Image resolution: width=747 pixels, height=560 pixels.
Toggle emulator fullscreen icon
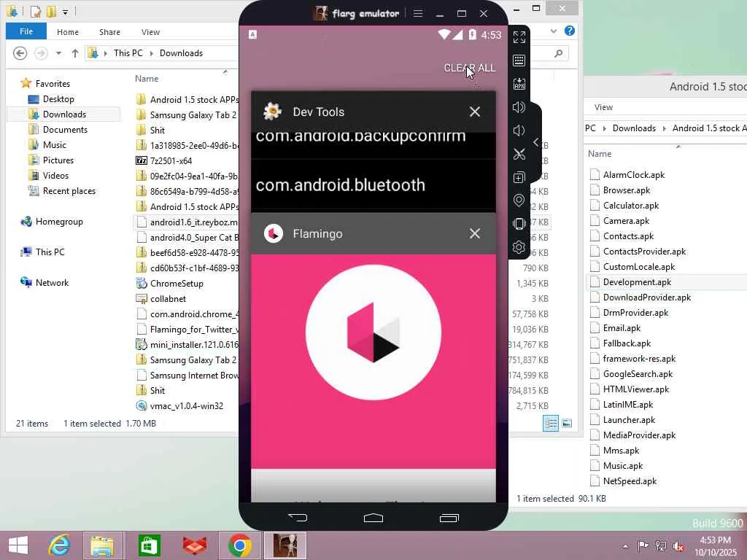coord(519,36)
